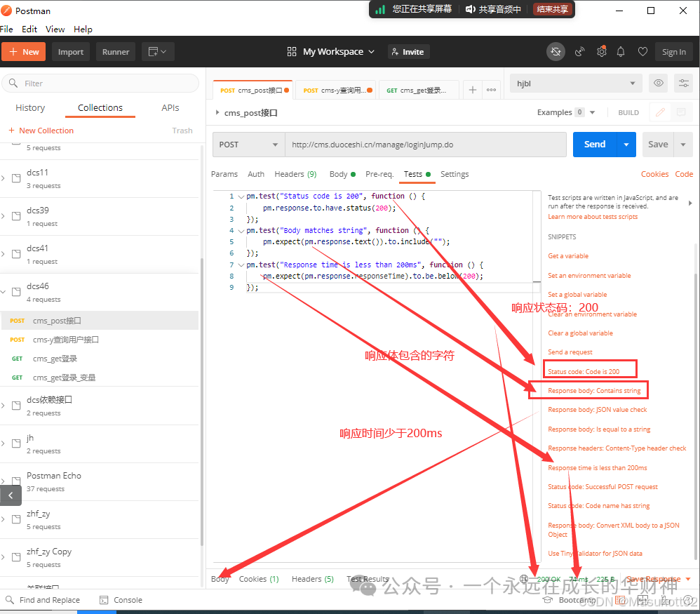
Task: Open the Save button dropdown arrow
Action: click(x=683, y=145)
